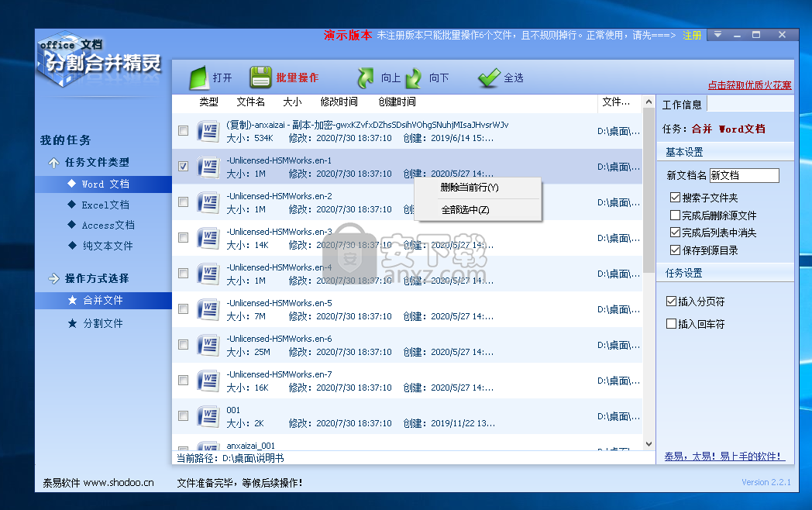Choose 合并文件 operation mode

point(104,300)
